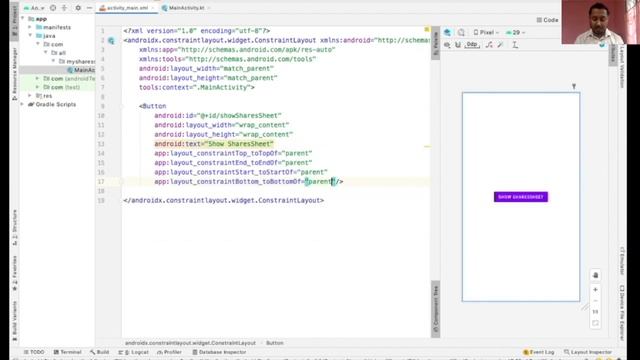The height and width of the screenshot is (360, 640).
Task: Open the Emulator side tab
Action: (622, 261)
